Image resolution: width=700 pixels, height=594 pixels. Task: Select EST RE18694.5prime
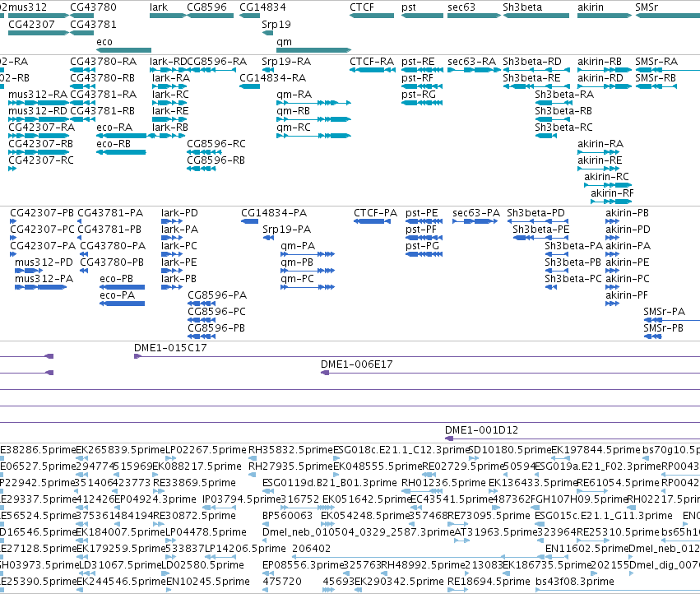[489, 582]
